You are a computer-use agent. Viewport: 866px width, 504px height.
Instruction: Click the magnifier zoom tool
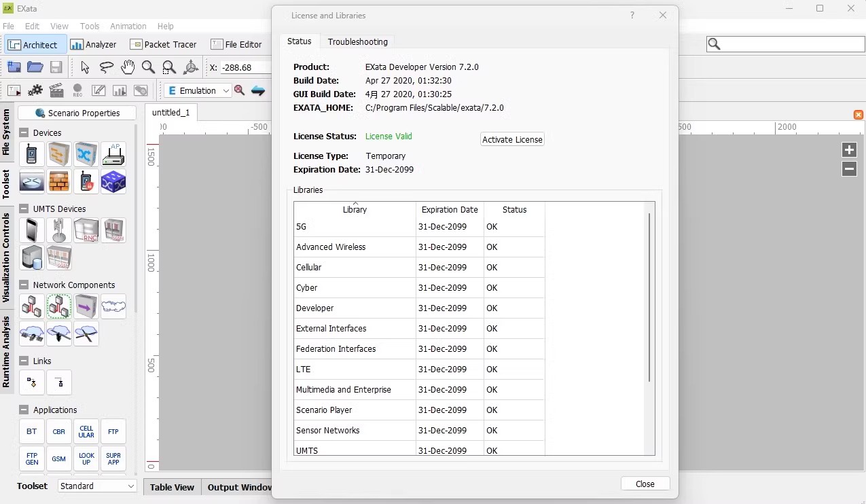tap(148, 67)
